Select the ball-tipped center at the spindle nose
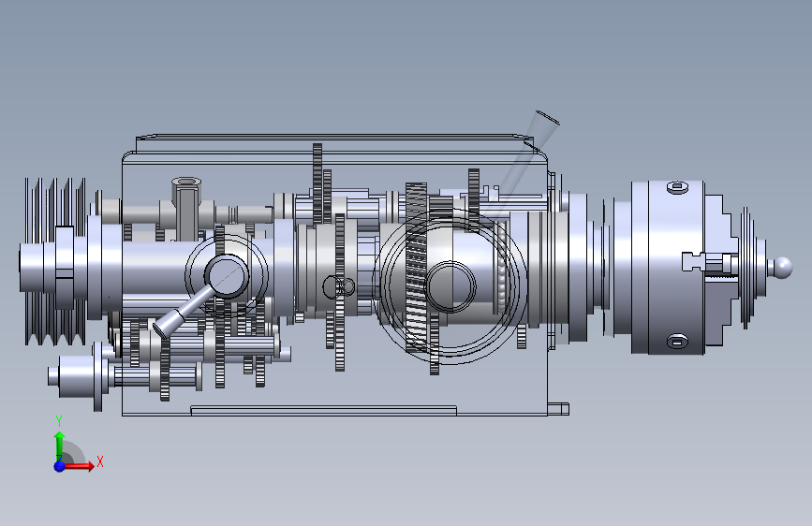812x526 pixels. 780,268
